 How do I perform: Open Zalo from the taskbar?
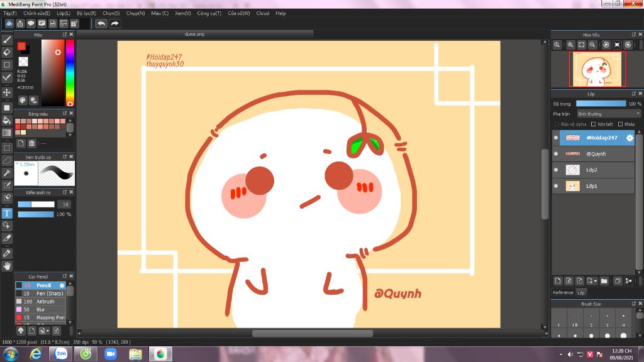coord(61,354)
